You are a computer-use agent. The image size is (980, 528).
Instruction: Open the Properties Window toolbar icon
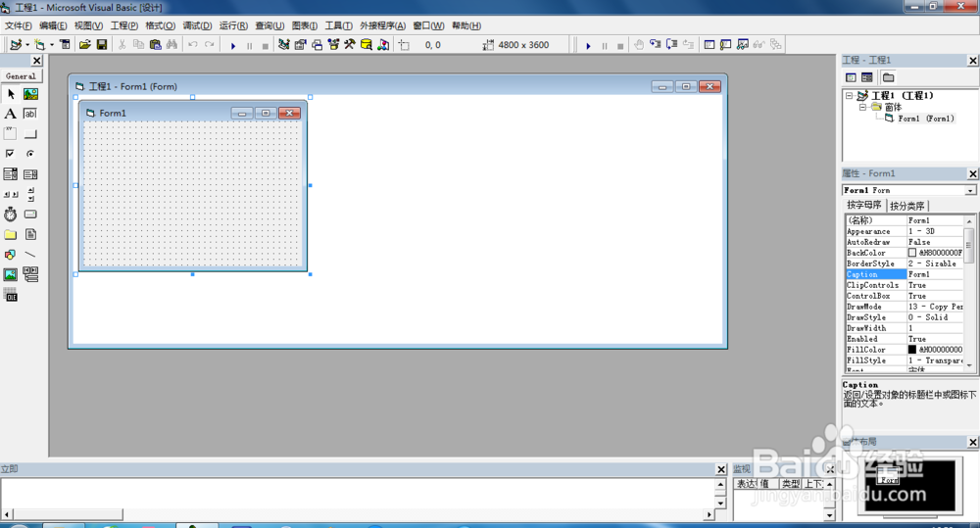pyautogui.click(x=300, y=44)
